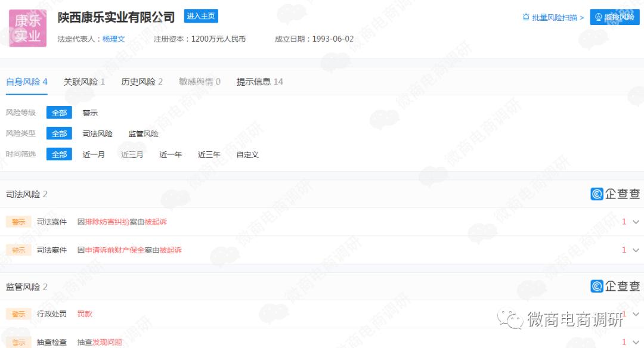This screenshot has height=348, width=644.
Task: Switch to the 关联风险 tab
Action: [x=84, y=82]
